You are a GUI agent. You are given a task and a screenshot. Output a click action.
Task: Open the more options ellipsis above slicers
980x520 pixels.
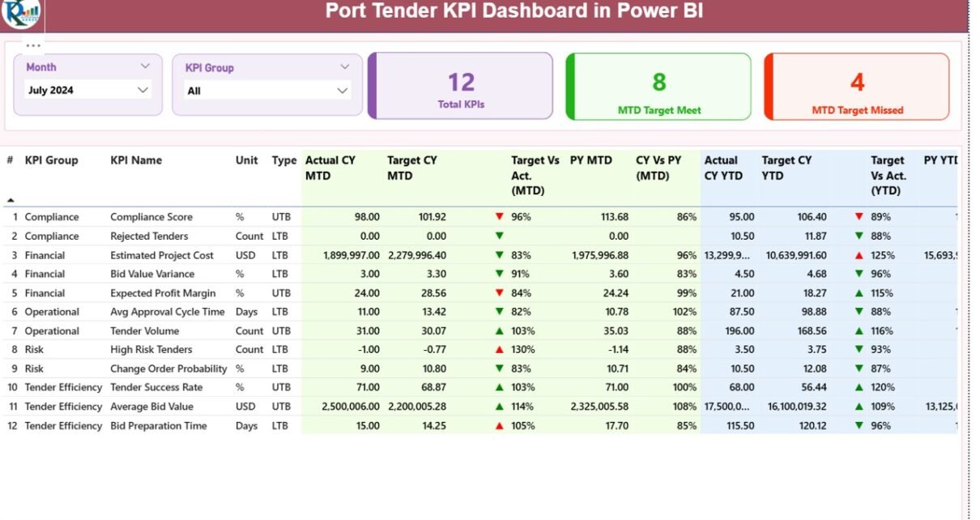[33, 45]
